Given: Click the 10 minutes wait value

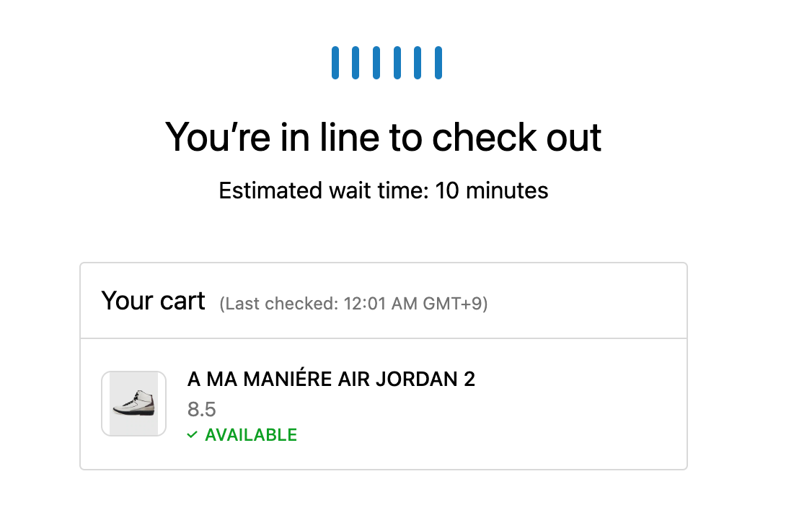Looking at the screenshot, I should click(x=491, y=190).
